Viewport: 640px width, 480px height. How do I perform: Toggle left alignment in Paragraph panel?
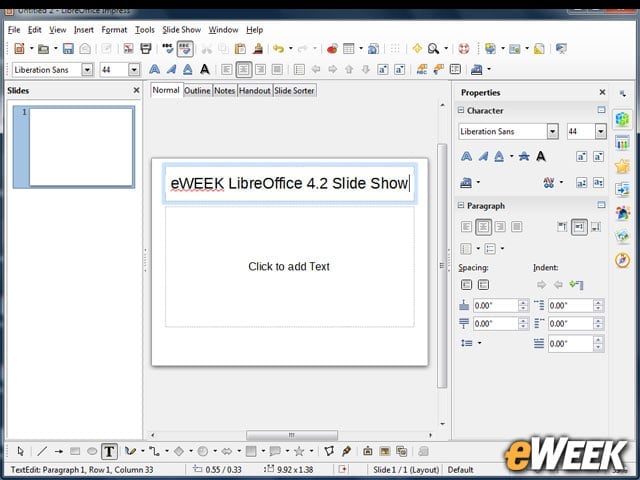pyautogui.click(x=466, y=227)
